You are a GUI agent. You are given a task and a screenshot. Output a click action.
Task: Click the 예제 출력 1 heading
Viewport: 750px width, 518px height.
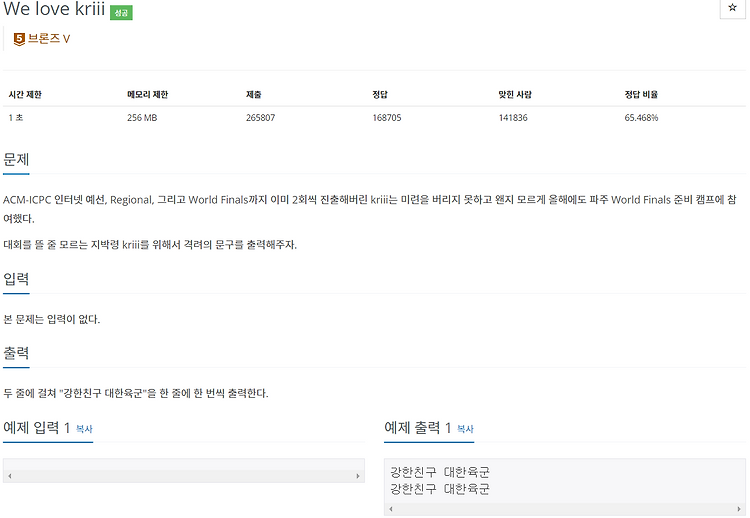click(x=418, y=428)
